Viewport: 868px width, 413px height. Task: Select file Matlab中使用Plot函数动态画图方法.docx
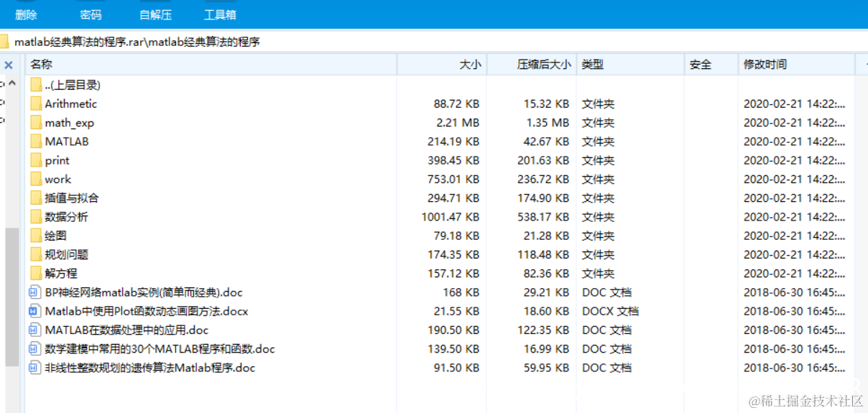click(x=147, y=311)
